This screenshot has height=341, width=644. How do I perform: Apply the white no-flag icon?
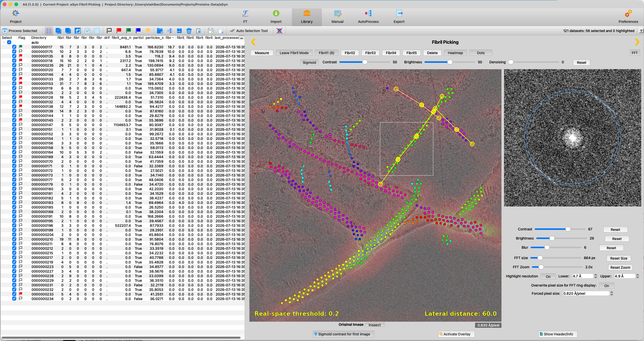109,31
